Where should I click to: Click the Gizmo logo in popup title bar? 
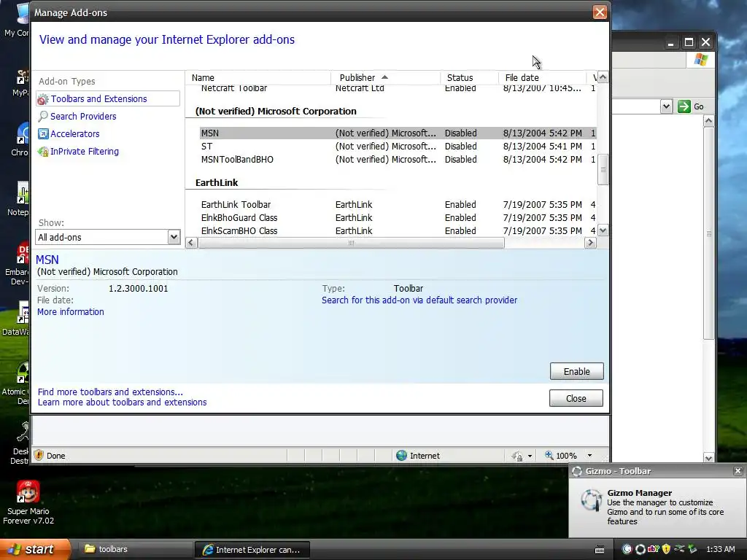coord(577,471)
